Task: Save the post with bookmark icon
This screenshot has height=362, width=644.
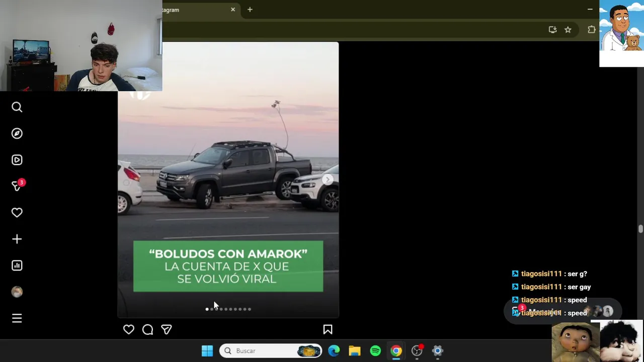Action: click(x=328, y=329)
